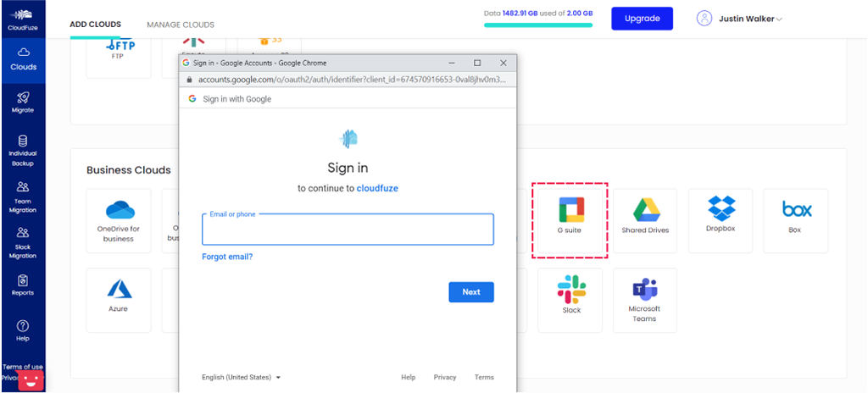Select the Dropbox cloud card
Image resolution: width=868 pixels, height=393 pixels.
(x=721, y=221)
